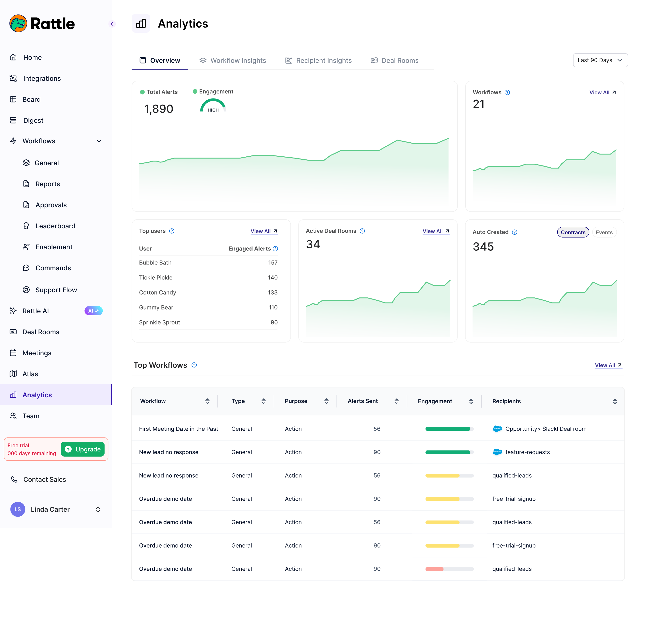Select the Contracts toggle in Auto Created card
This screenshot has width=672, height=637.
(x=573, y=232)
